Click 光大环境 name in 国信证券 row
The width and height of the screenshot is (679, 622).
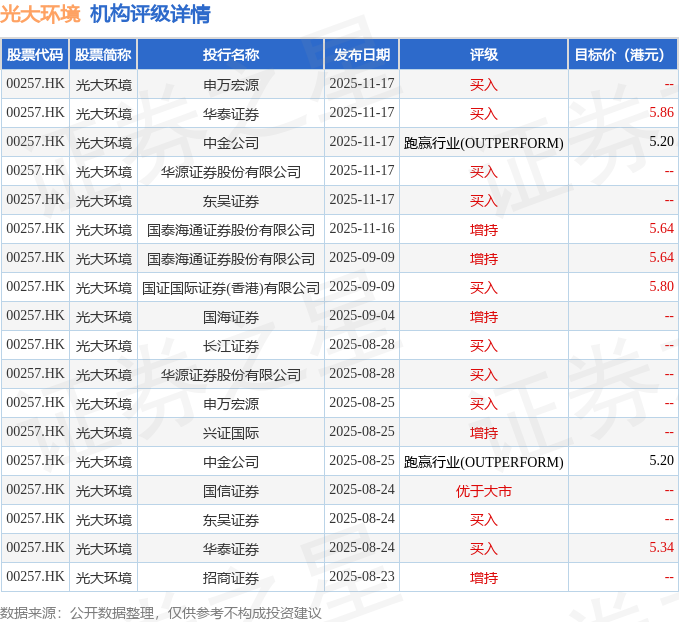point(103,491)
